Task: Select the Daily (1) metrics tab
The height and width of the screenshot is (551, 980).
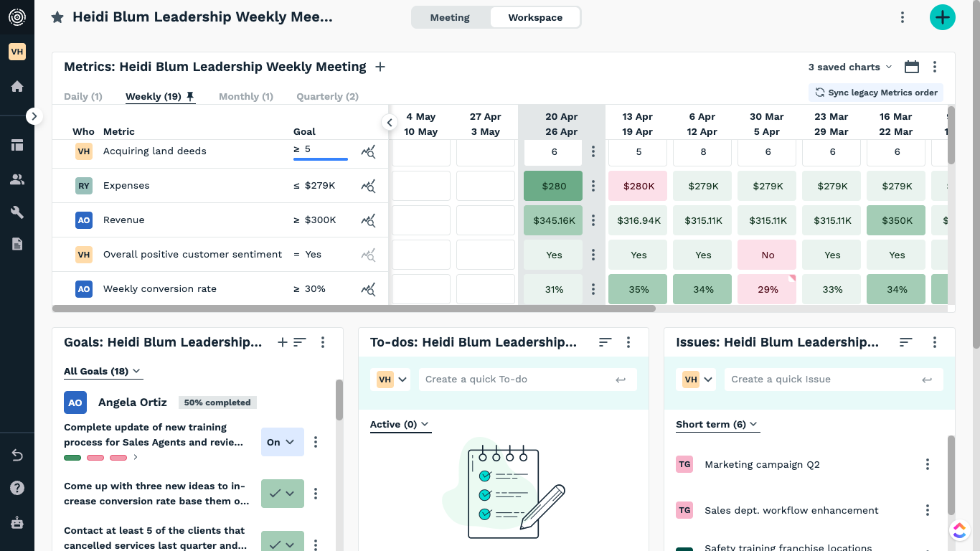Action: (x=83, y=96)
